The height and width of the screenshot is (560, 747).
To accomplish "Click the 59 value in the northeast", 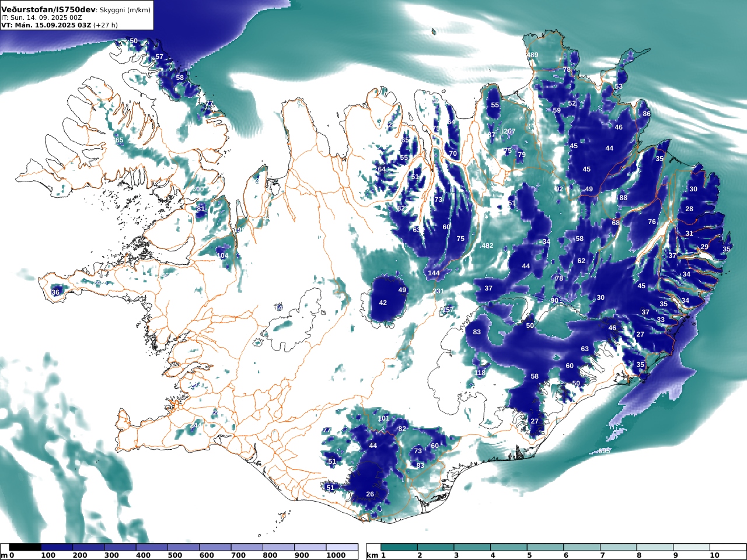I will click(x=557, y=110).
